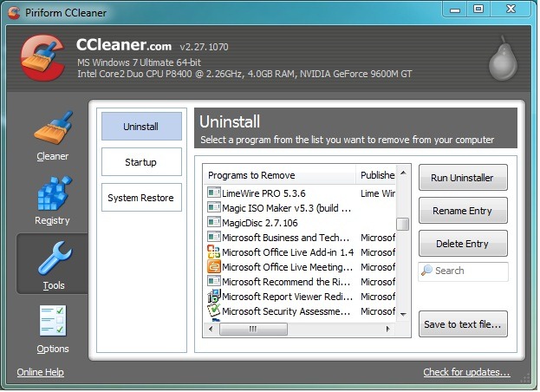The height and width of the screenshot is (392, 540).
Task: Click the Office Live Meeting icon
Action: 213,266
